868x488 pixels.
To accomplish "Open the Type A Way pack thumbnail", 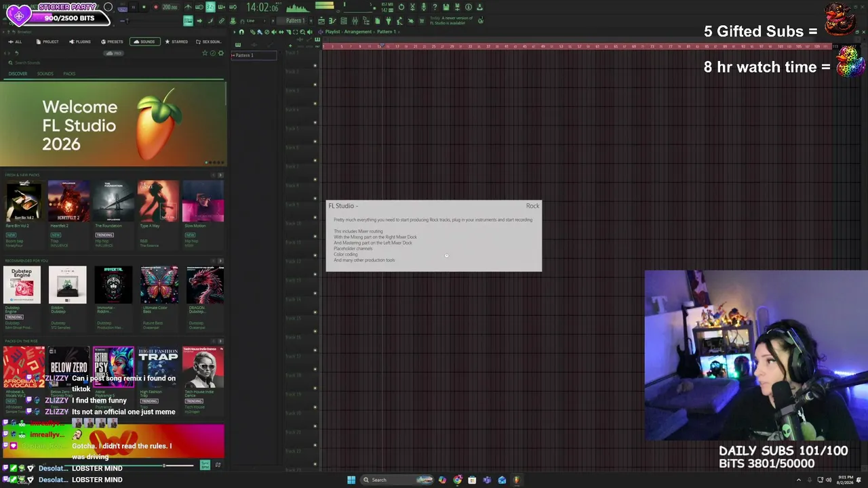I will tap(158, 201).
